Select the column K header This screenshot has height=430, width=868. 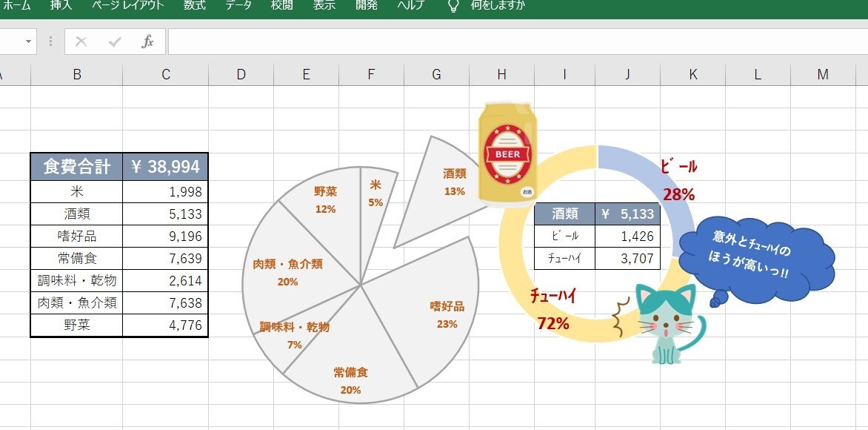692,75
